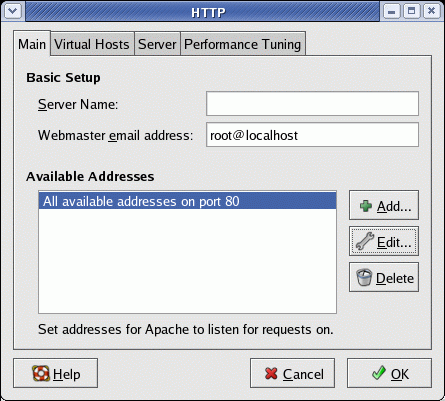The height and width of the screenshot is (401, 445).
Task: Open Help with the lifebuoy button
Action: click(x=56, y=373)
